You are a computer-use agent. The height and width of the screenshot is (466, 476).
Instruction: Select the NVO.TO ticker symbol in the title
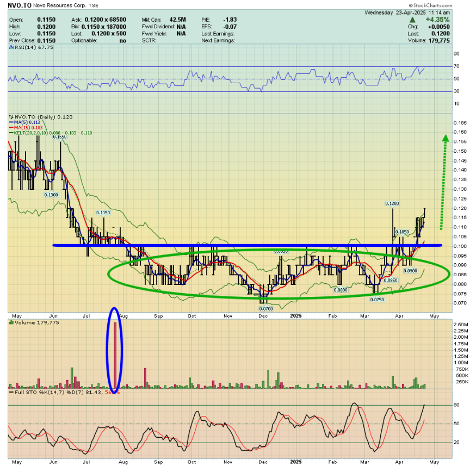tap(20, 5)
